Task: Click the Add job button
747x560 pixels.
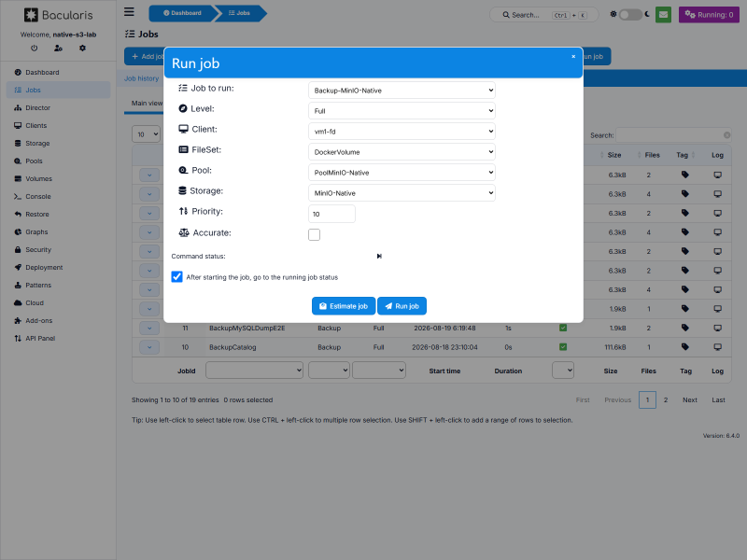Action: (145, 56)
